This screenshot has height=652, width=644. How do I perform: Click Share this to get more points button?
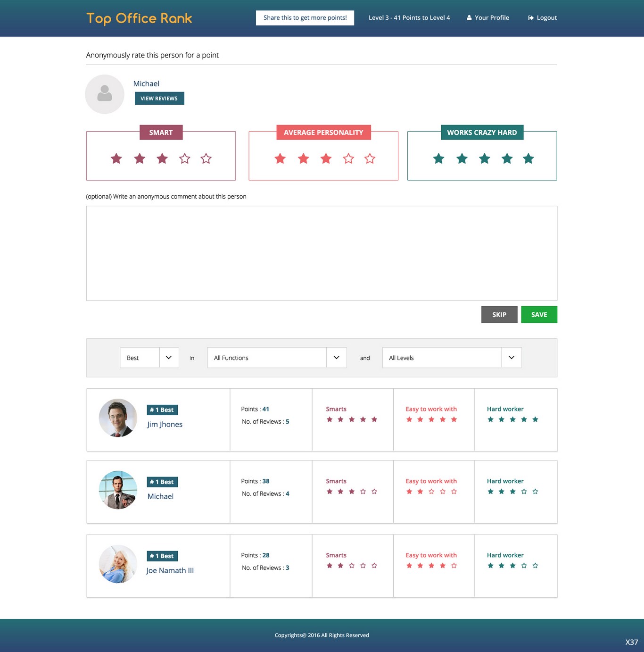tap(305, 18)
